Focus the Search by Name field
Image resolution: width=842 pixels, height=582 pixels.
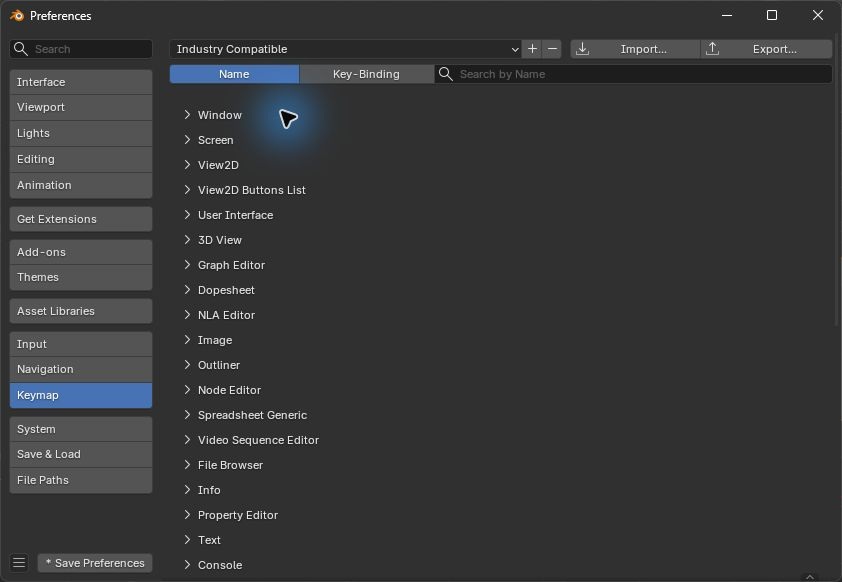tap(634, 74)
